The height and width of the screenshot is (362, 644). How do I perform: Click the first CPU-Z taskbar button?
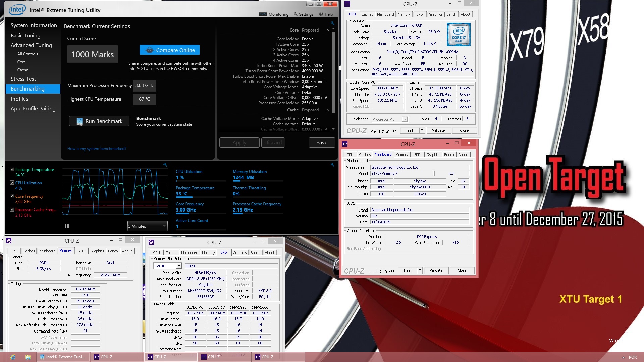[116, 357]
